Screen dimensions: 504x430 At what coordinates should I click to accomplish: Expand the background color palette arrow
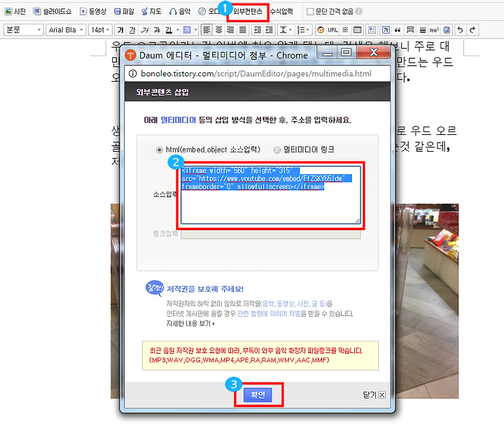[x=195, y=30]
